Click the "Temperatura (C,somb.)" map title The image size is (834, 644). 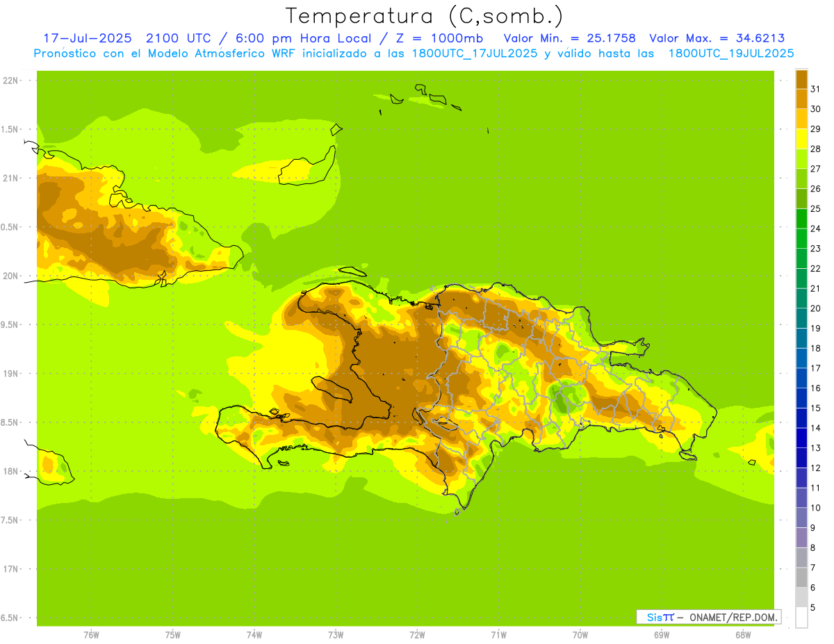click(x=424, y=16)
